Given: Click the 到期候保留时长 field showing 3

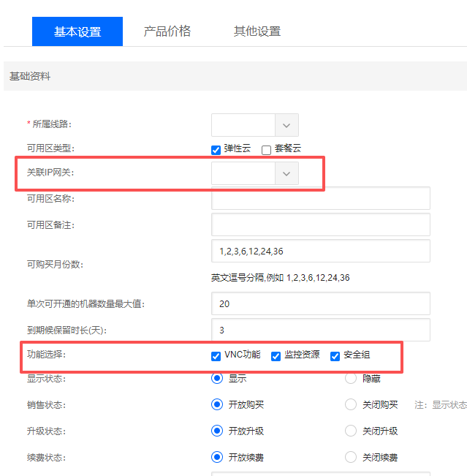Looking at the screenshot, I should point(320,330).
